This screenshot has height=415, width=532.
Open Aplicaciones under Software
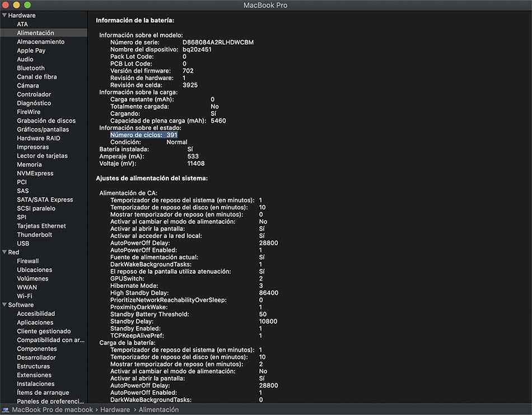35,323
